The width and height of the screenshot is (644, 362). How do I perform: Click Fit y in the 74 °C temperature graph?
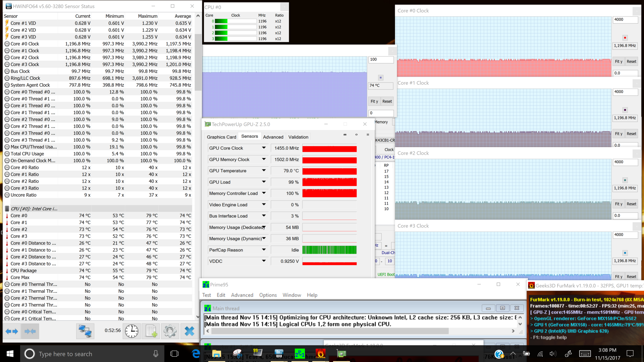(x=374, y=101)
